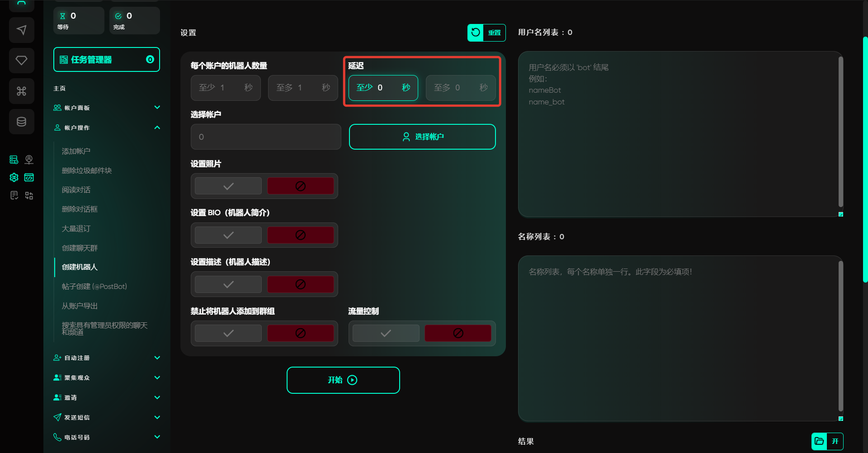Click the paper plane icon in left sidebar
Image resolution: width=868 pixels, height=453 pixels.
[x=21, y=30]
